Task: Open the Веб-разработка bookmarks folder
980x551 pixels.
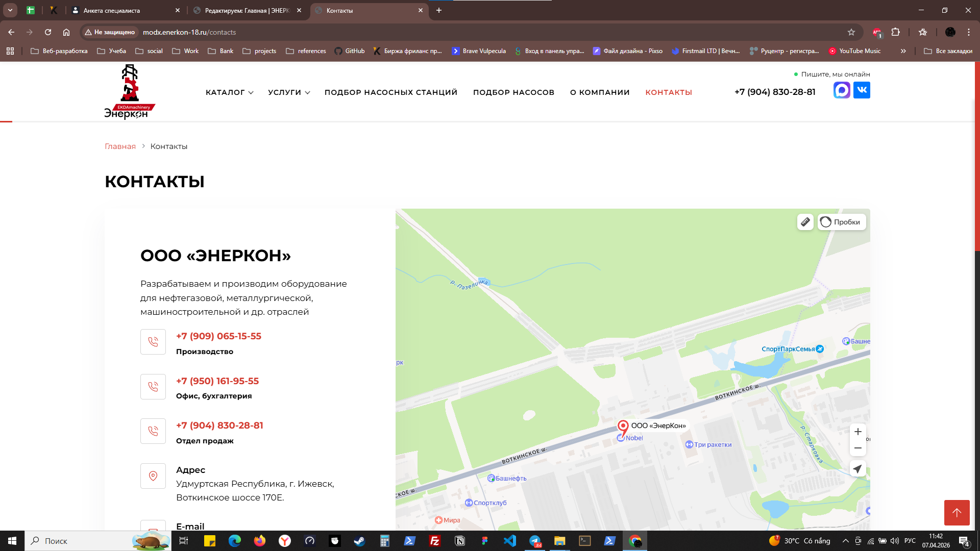Action: click(x=59, y=51)
